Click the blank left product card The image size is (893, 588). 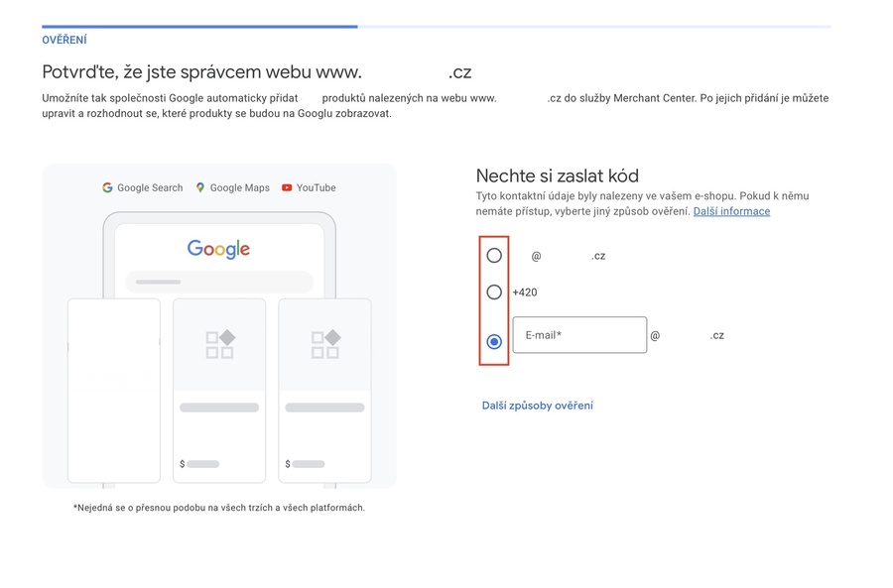point(114,390)
